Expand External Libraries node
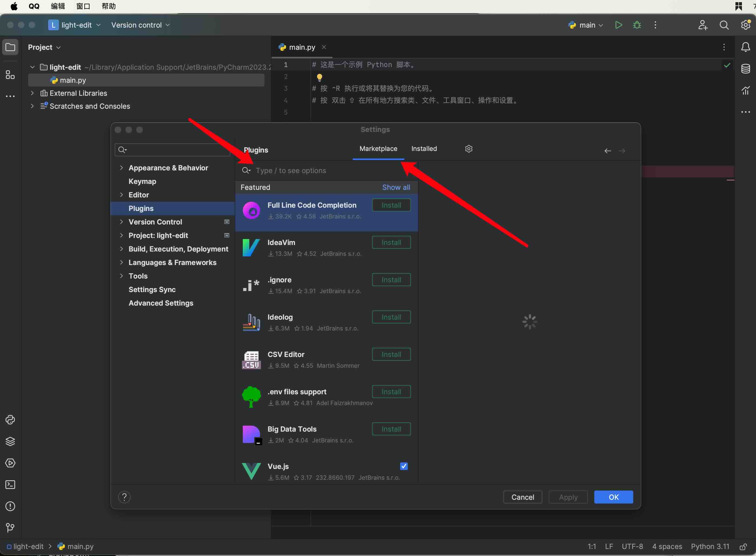 coord(32,93)
